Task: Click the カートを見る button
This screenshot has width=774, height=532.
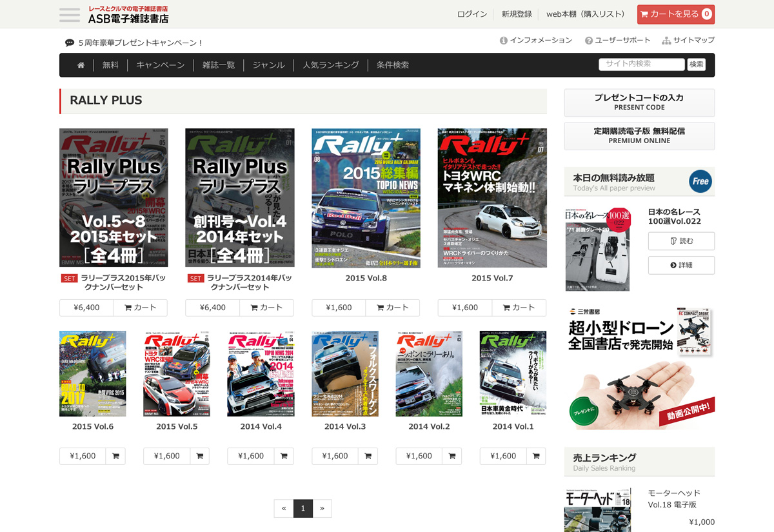Action: (675, 14)
